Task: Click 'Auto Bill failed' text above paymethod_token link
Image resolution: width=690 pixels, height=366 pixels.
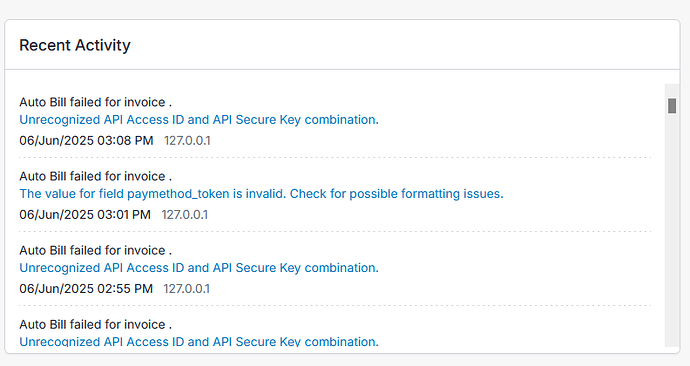Action: [95, 176]
